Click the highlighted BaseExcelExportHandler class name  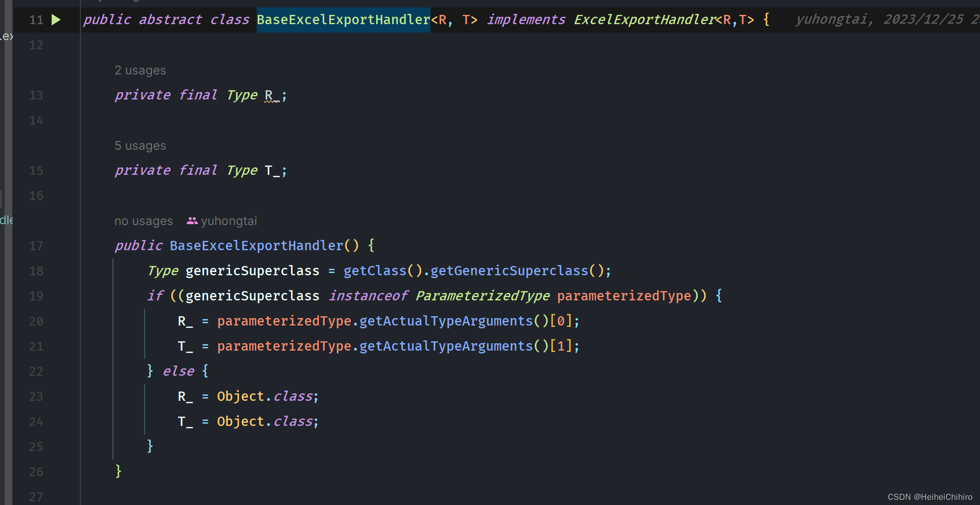pos(343,20)
